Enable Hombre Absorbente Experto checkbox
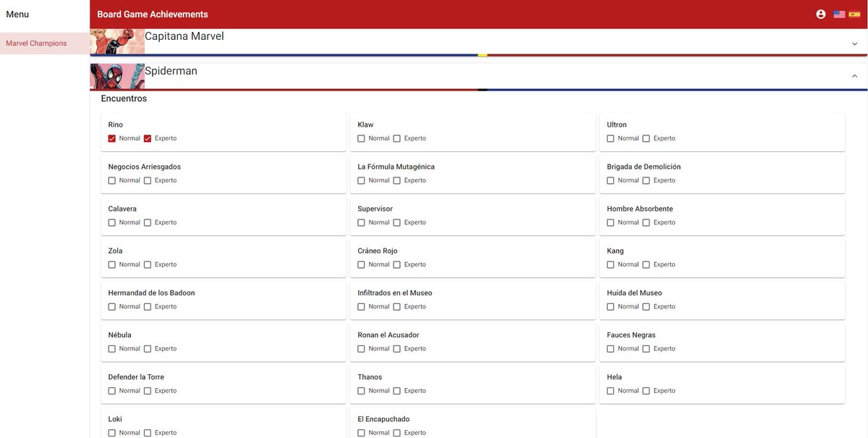The width and height of the screenshot is (868, 438). tap(647, 222)
